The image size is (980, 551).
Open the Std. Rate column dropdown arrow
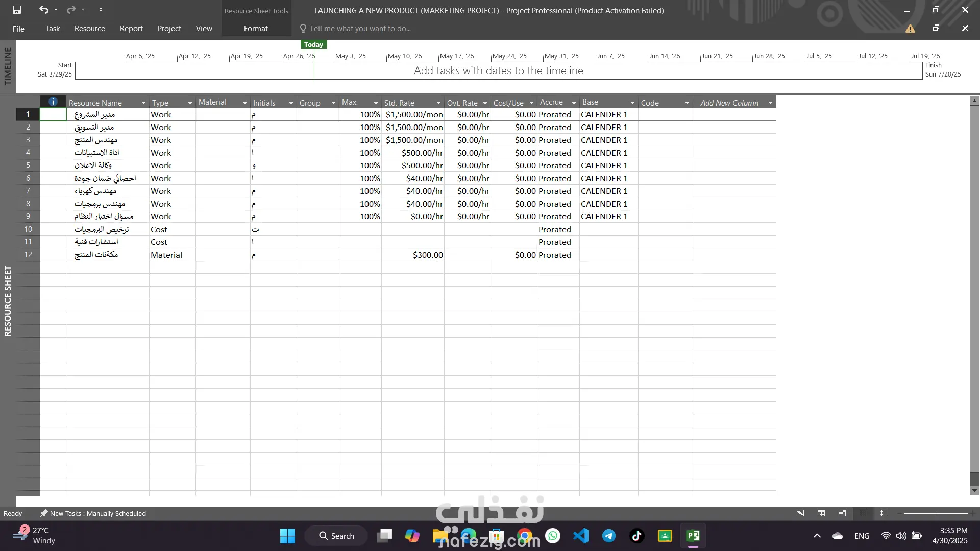(438, 103)
